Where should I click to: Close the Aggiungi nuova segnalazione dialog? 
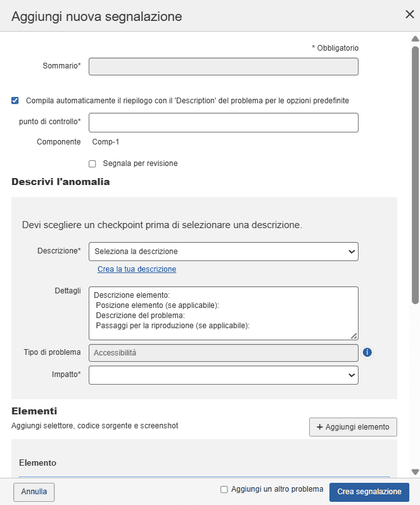(x=409, y=15)
